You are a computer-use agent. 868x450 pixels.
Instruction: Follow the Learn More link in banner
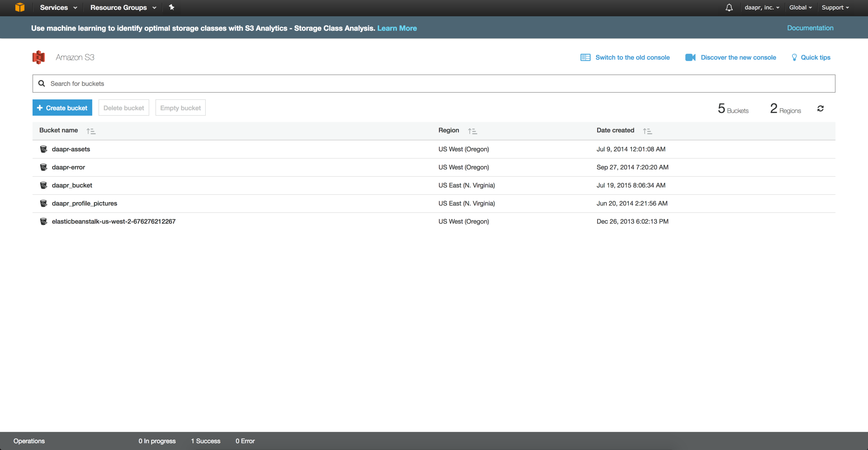(397, 28)
